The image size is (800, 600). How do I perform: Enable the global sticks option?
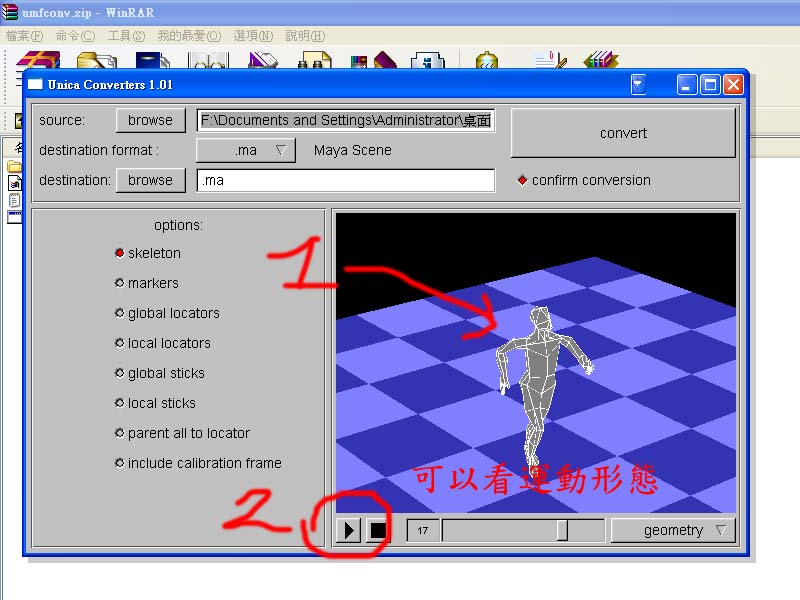click(160, 373)
